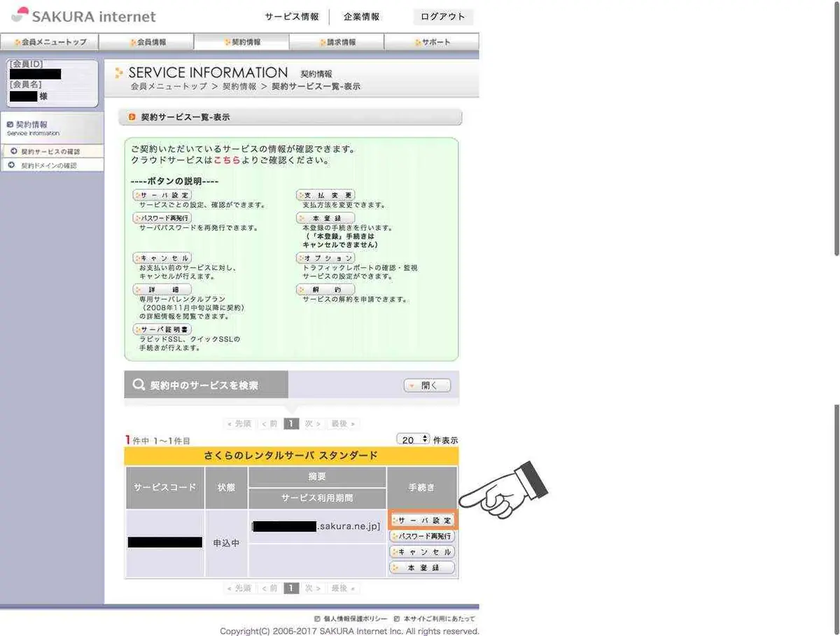Click the SAKURA internet logo
The width and height of the screenshot is (840, 636).
(84, 15)
